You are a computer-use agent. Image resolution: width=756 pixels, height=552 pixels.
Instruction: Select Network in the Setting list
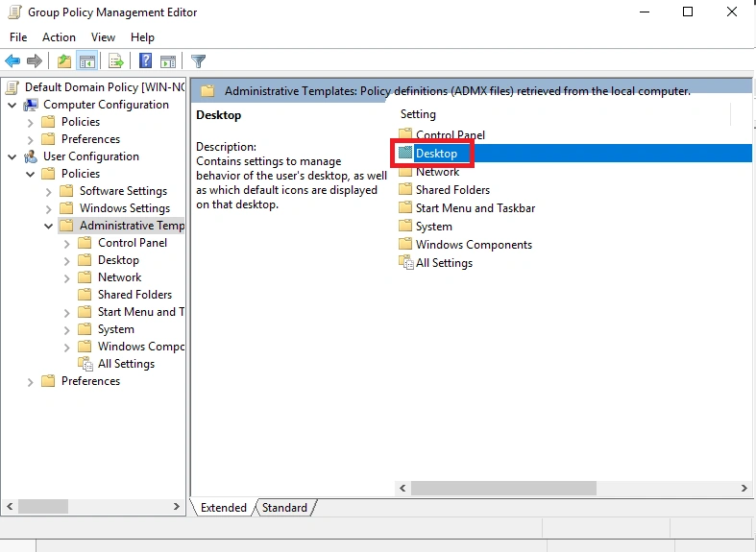point(438,172)
